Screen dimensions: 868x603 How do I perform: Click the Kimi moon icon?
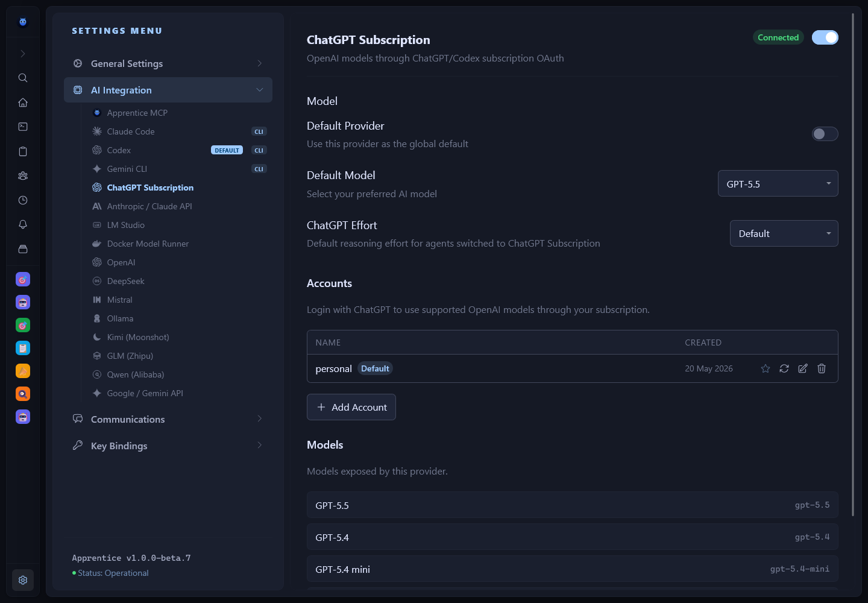tap(97, 337)
